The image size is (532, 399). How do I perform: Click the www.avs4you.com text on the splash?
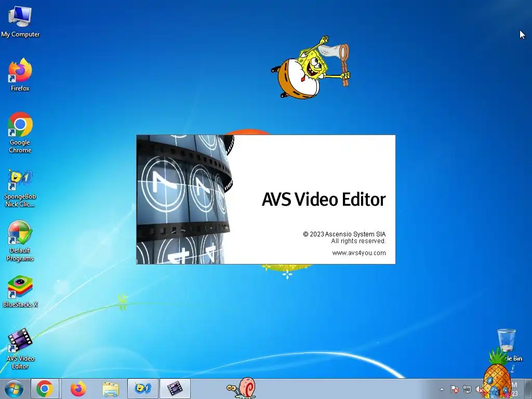(x=359, y=253)
